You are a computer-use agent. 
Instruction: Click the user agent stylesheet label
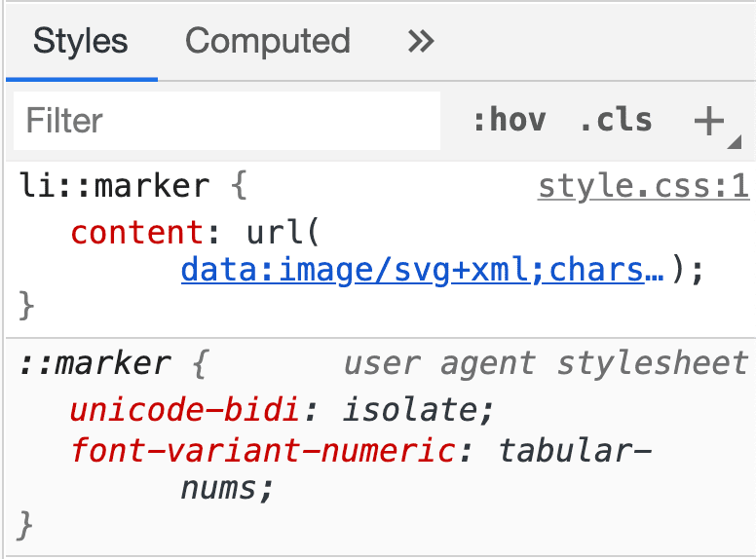pos(546,364)
